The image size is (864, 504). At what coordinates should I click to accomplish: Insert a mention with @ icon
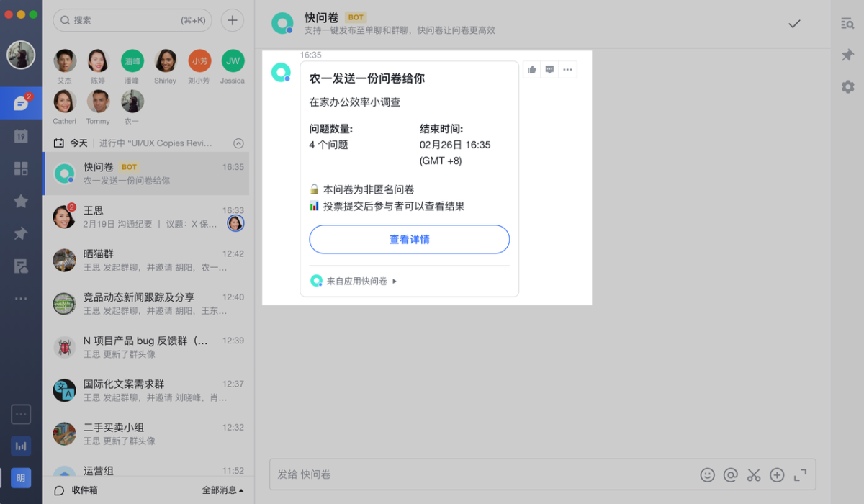pyautogui.click(x=731, y=474)
